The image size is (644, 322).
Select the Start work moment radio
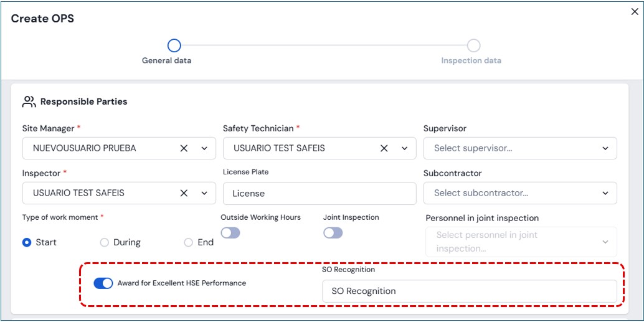pos(27,242)
